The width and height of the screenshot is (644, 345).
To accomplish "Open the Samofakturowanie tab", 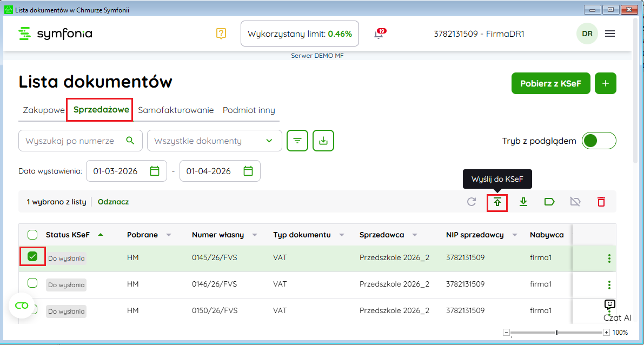I will click(x=176, y=110).
